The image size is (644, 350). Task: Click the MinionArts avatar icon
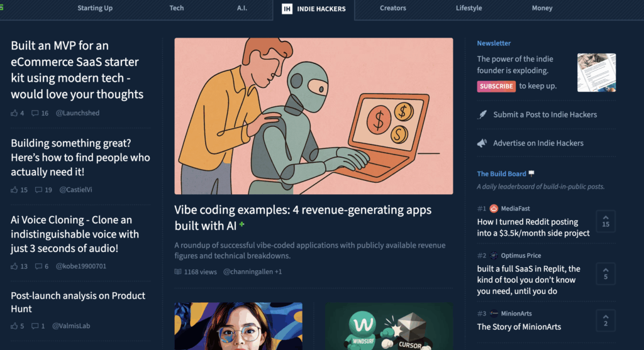[x=494, y=314]
